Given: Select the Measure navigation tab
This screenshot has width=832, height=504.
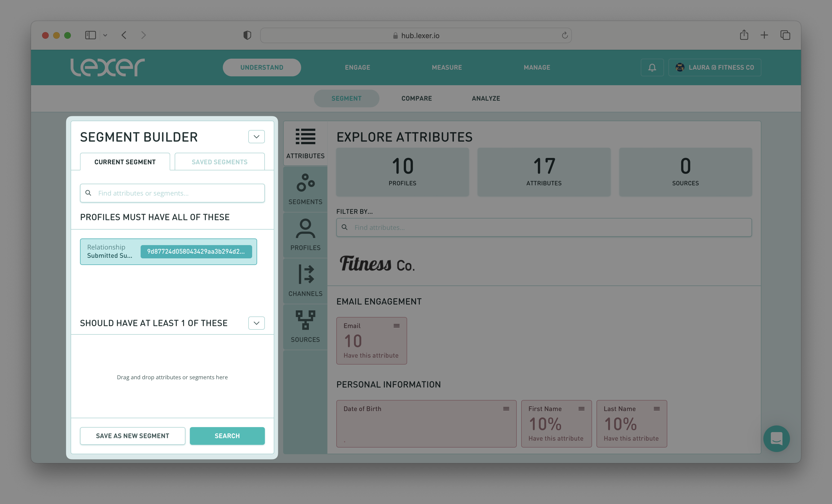Looking at the screenshot, I should [447, 67].
